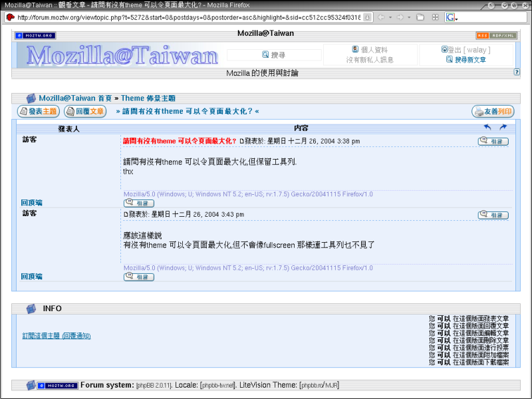Image resolution: width=532 pixels, height=399 pixels.
Task: Click the RSS feed badge
Action: pyautogui.click(x=481, y=35)
